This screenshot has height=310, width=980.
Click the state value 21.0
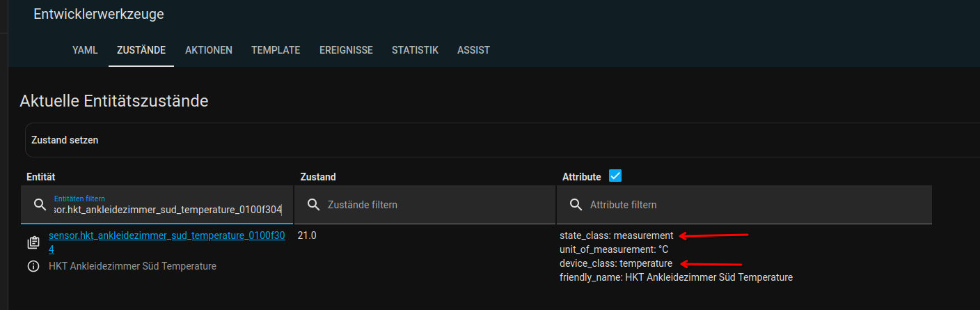[x=307, y=236]
